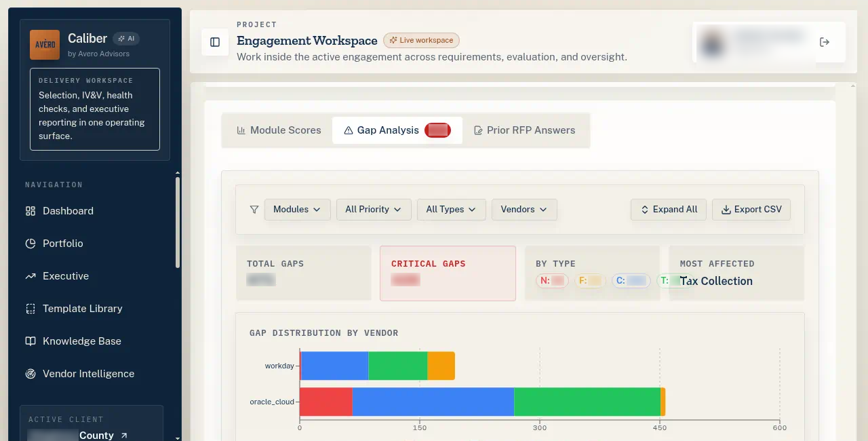Click the C: type chip
Screen dimensions: 868x441
tap(631, 280)
